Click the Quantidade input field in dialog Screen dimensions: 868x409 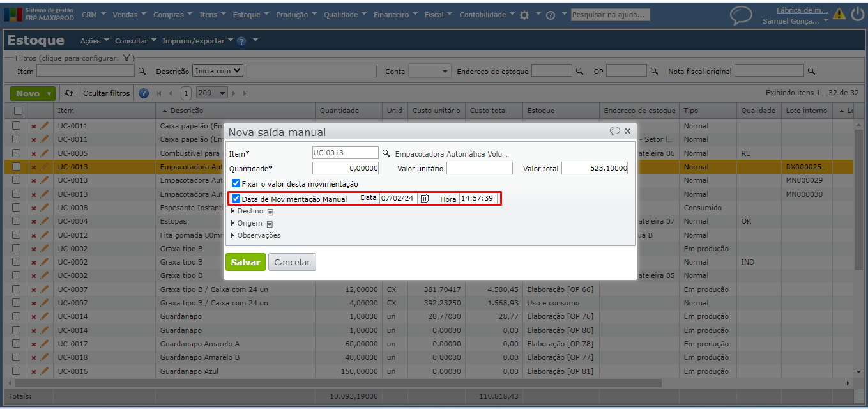point(346,169)
